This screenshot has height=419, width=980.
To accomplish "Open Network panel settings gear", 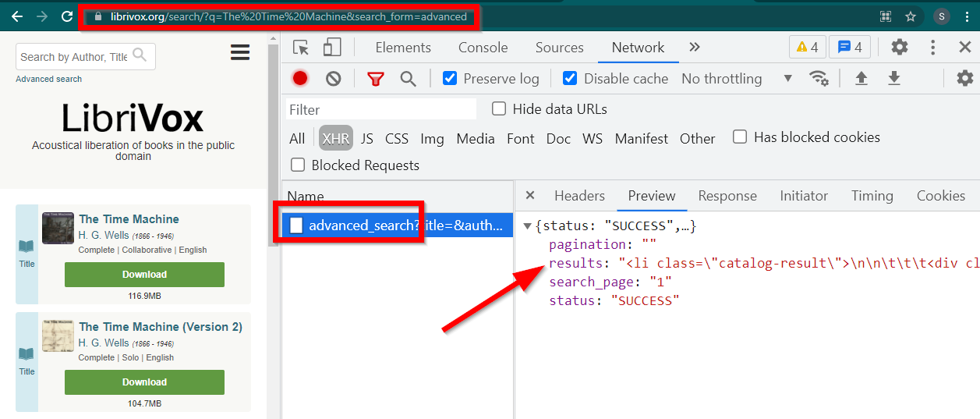I will tap(965, 78).
